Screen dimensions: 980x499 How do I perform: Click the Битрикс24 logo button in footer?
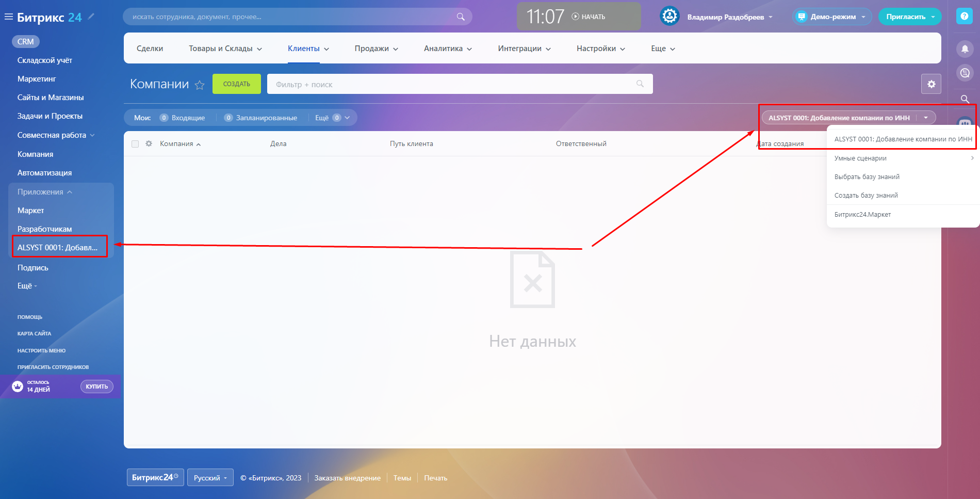(155, 477)
